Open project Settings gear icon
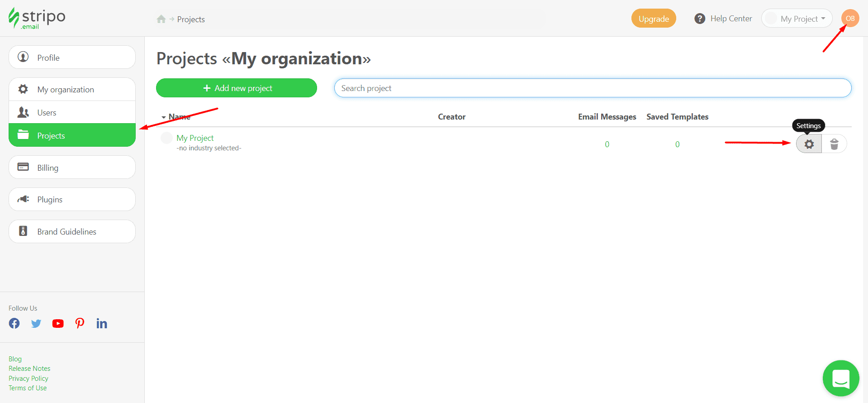Viewport: 868px width, 403px height. pyautogui.click(x=809, y=144)
